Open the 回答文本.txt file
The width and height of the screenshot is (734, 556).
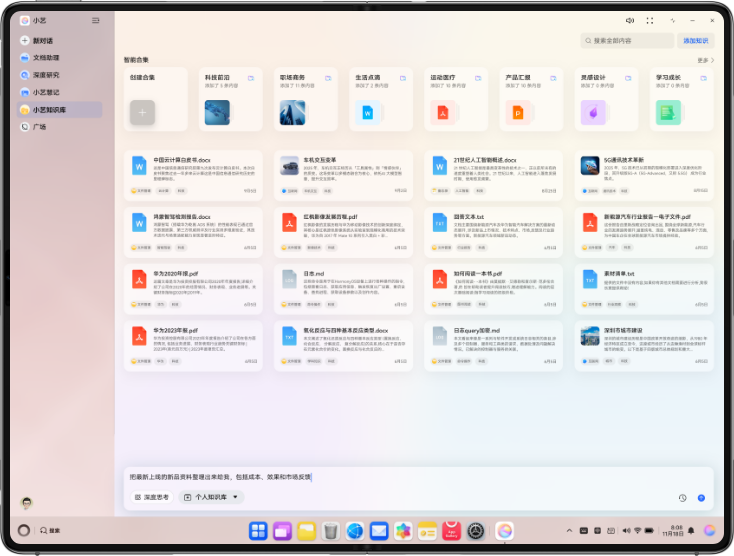pyautogui.click(x=493, y=232)
